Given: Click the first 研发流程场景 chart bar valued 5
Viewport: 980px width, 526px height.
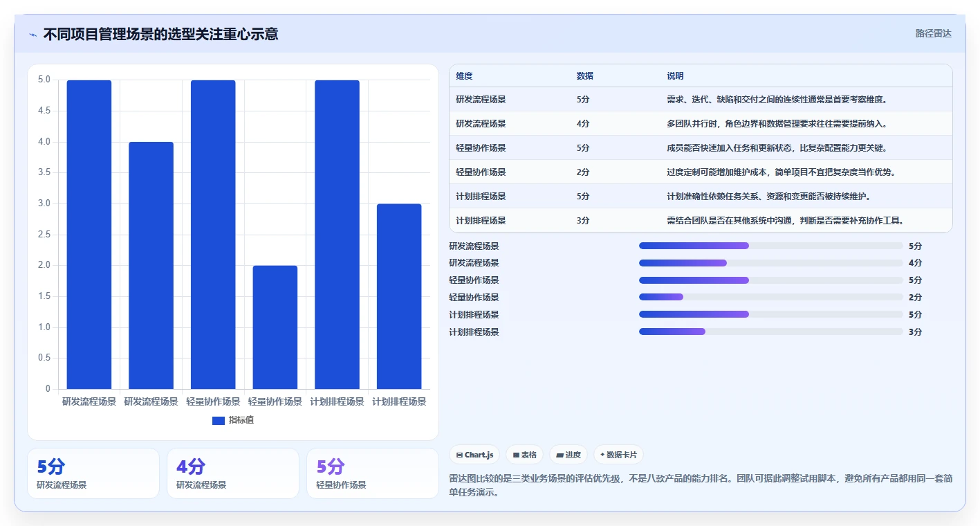Looking at the screenshot, I should point(89,235).
